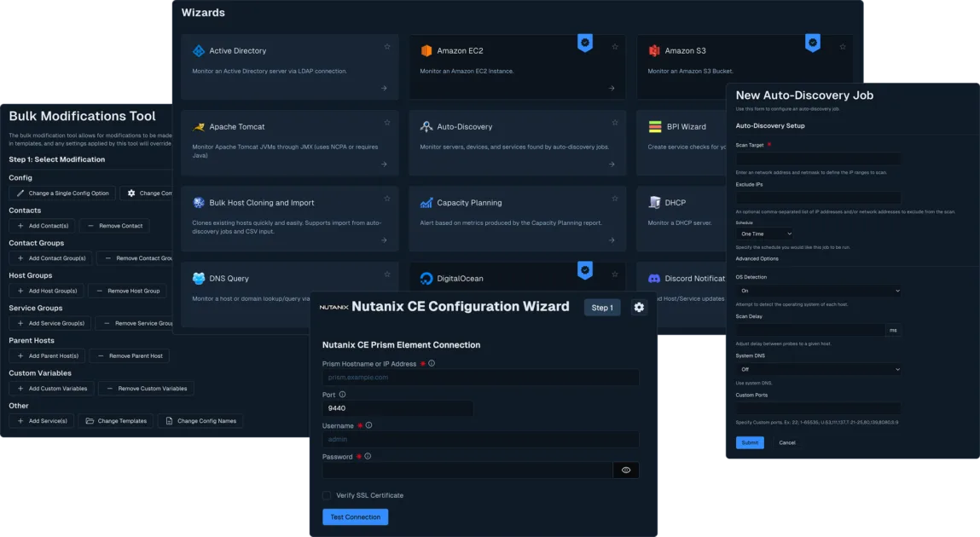Click the Discord Notification icon

654,279
